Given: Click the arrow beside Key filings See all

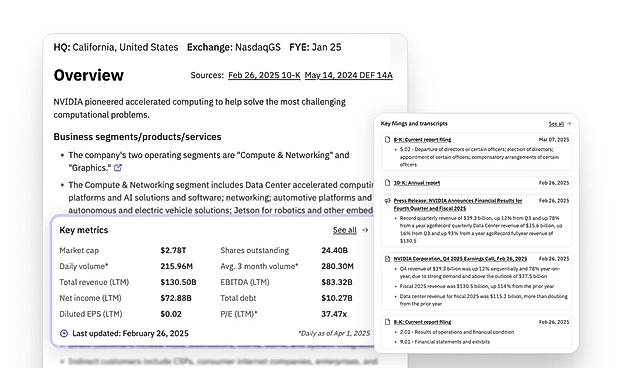Looking at the screenshot, I should coord(569,124).
